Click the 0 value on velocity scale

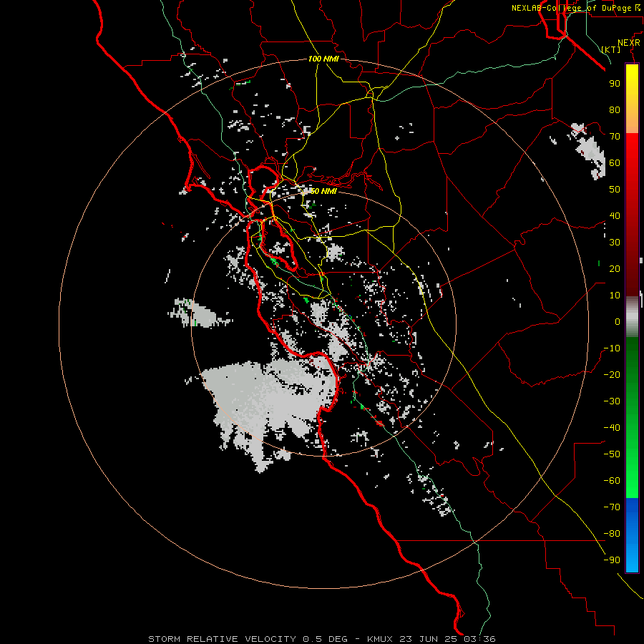[618, 322]
